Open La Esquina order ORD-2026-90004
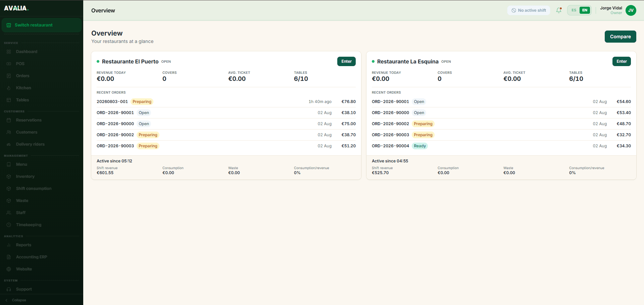 (501, 146)
